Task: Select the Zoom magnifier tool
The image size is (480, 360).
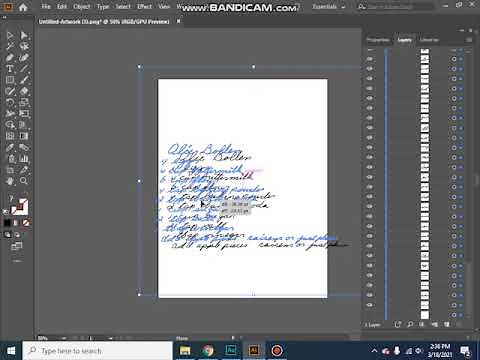Action: [x=24, y=181]
